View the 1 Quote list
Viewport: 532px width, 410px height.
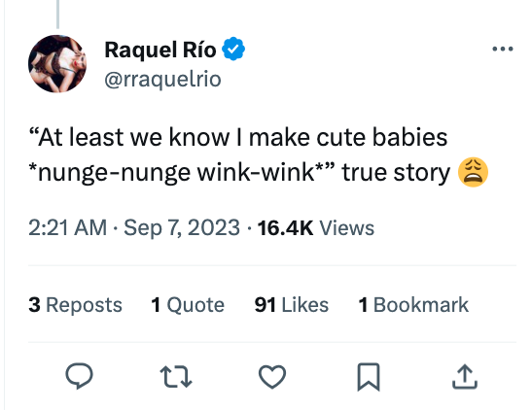click(x=188, y=305)
